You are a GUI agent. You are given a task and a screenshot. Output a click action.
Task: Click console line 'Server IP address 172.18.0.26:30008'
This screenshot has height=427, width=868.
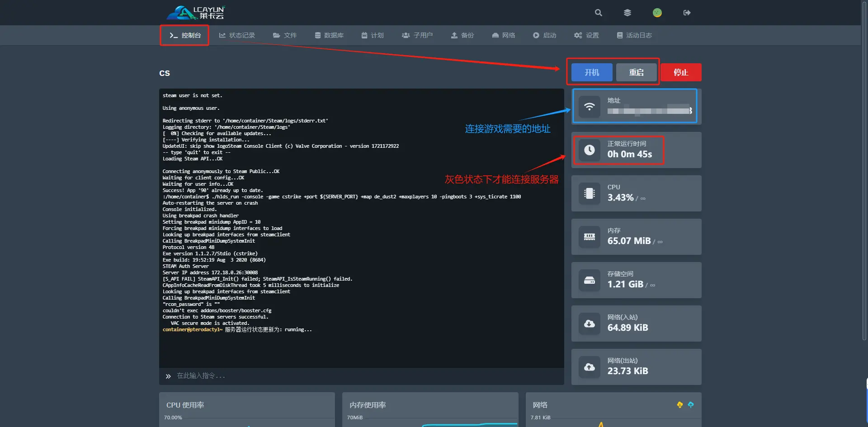point(210,272)
